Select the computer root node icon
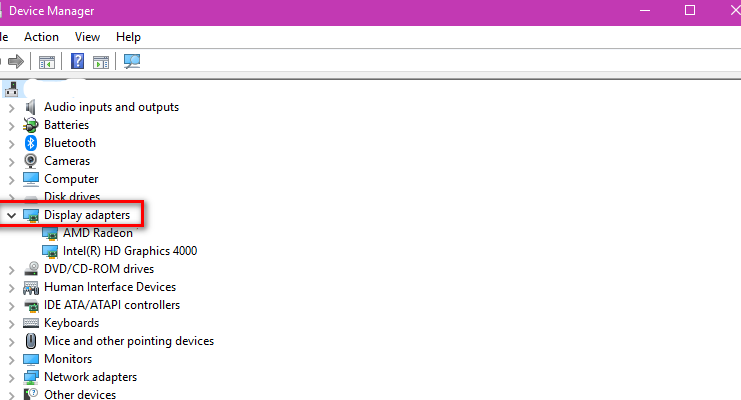 click(11, 89)
